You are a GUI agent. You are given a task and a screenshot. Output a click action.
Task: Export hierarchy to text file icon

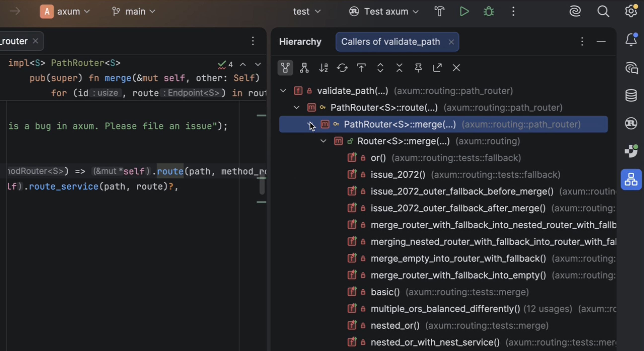(437, 68)
